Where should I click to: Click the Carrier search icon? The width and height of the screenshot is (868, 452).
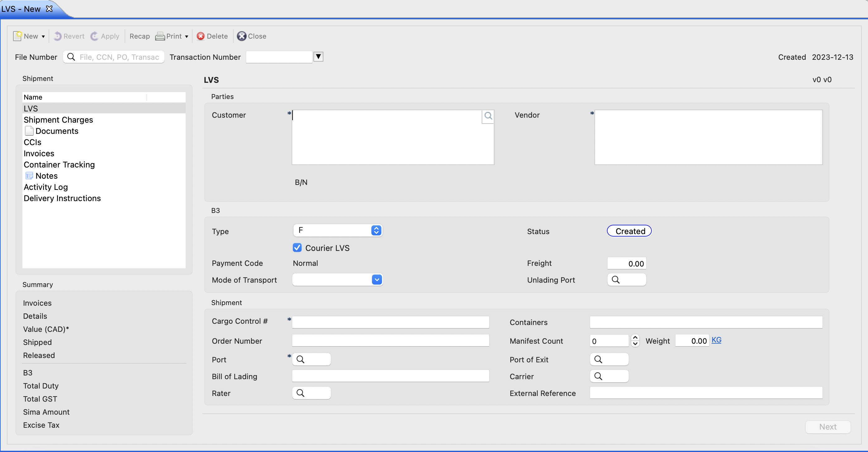coord(598,376)
